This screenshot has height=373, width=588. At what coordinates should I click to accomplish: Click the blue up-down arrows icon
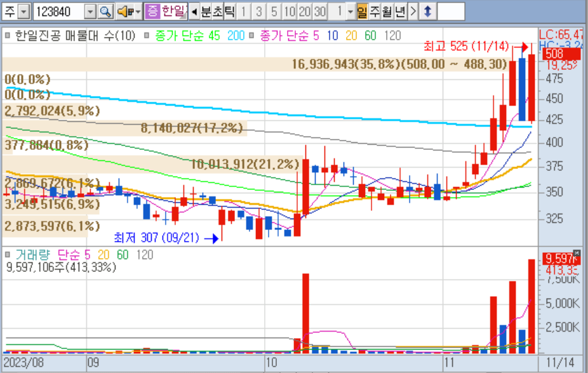pyautogui.click(x=428, y=11)
